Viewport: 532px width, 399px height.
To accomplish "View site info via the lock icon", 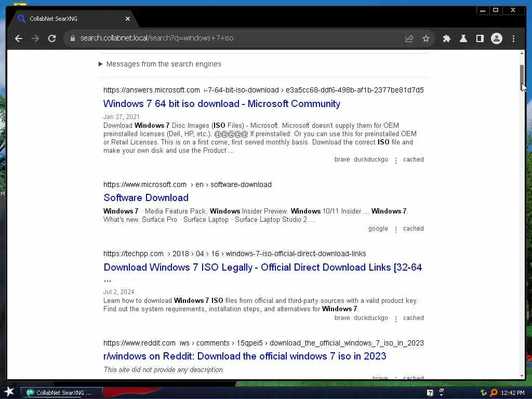I will [73, 38].
